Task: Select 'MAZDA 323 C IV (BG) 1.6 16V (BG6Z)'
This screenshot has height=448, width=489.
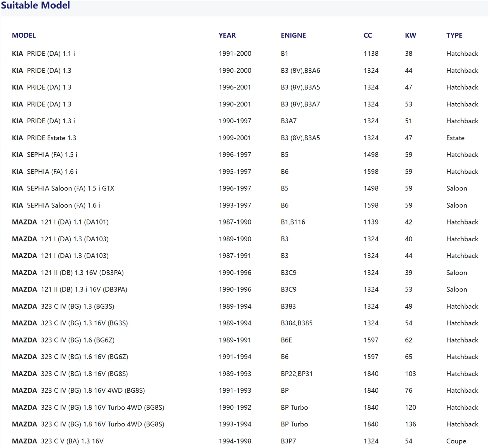Action: [x=70, y=357]
